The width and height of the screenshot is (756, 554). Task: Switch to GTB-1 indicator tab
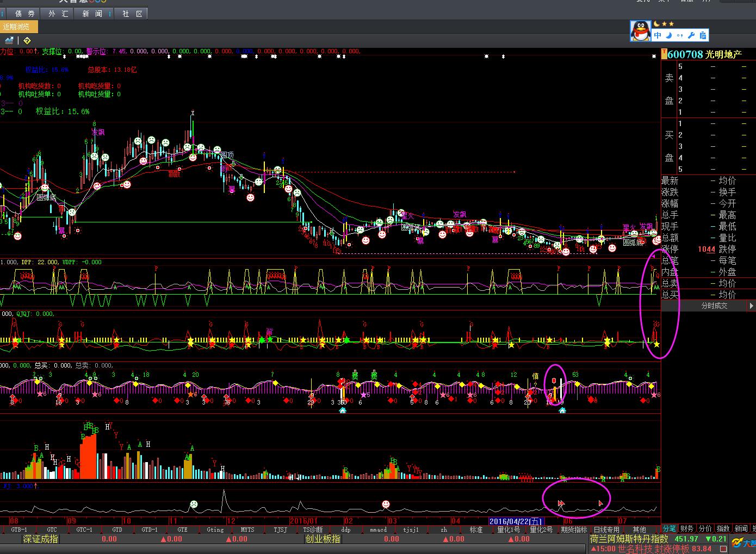(x=19, y=529)
